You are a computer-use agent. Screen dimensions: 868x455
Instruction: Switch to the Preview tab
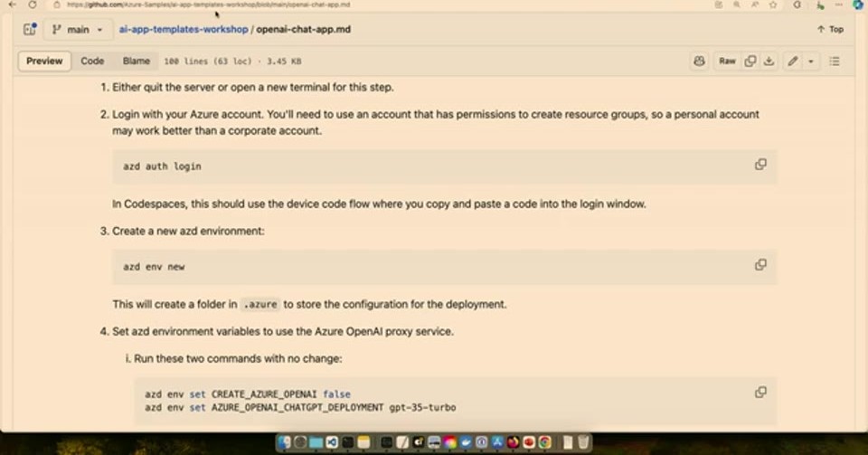pyautogui.click(x=44, y=61)
